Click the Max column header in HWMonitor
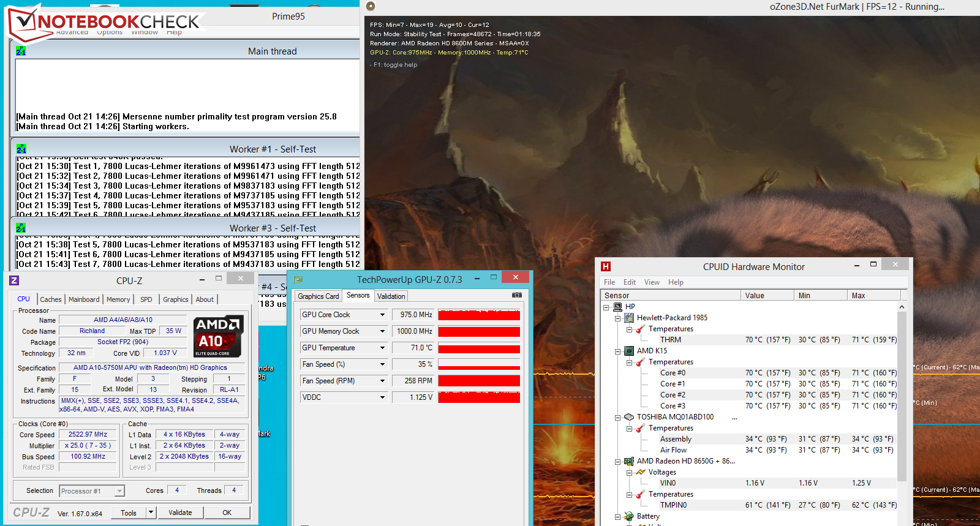The height and width of the screenshot is (526, 980). click(x=873, y=296)
